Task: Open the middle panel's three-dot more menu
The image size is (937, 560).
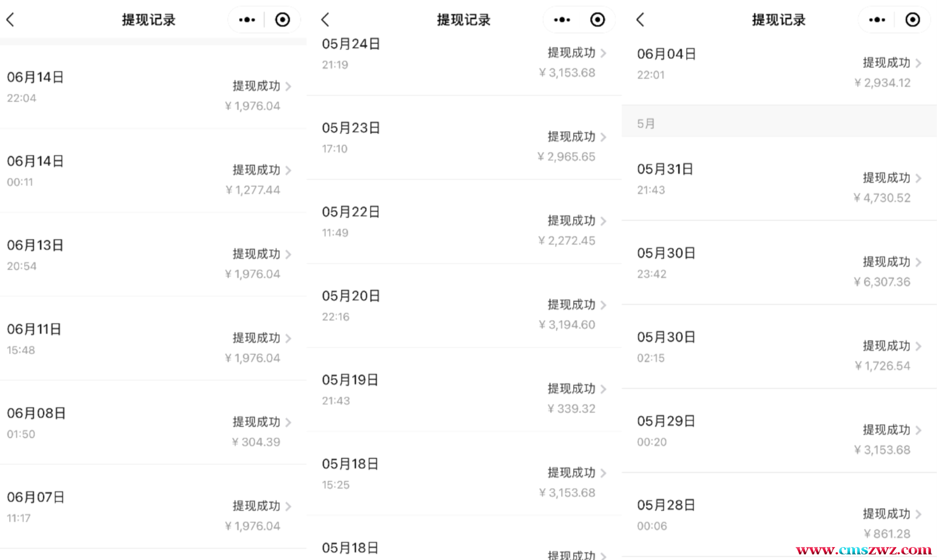Action: [562, 20]
